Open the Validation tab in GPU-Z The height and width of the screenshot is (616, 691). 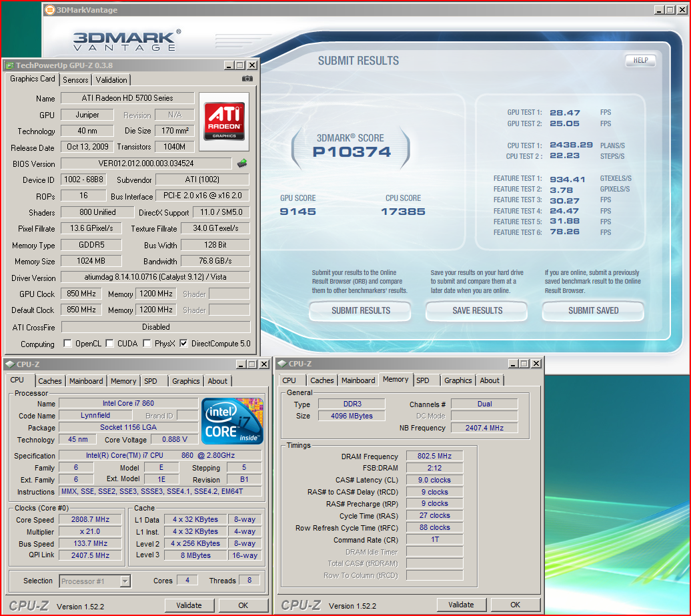(x=111, y=80)
